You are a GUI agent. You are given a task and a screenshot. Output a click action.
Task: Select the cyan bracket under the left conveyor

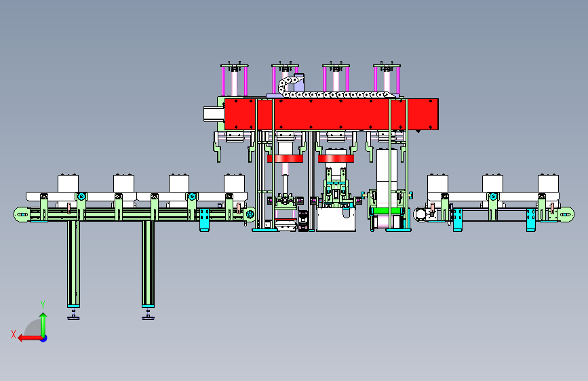coord(204,220)
